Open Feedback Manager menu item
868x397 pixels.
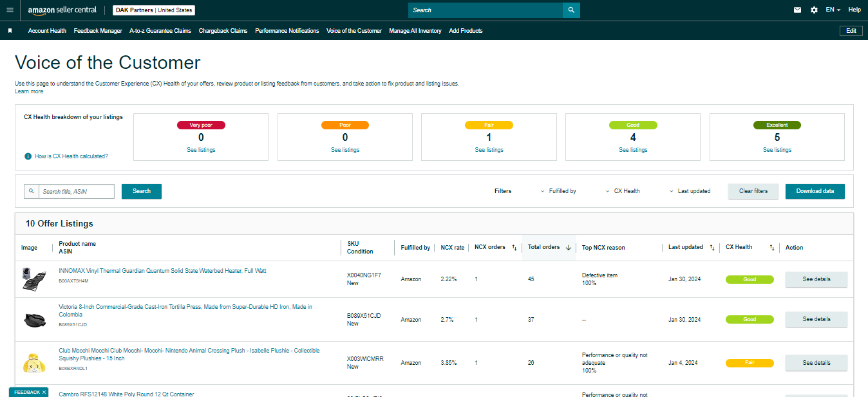point(98,31)
